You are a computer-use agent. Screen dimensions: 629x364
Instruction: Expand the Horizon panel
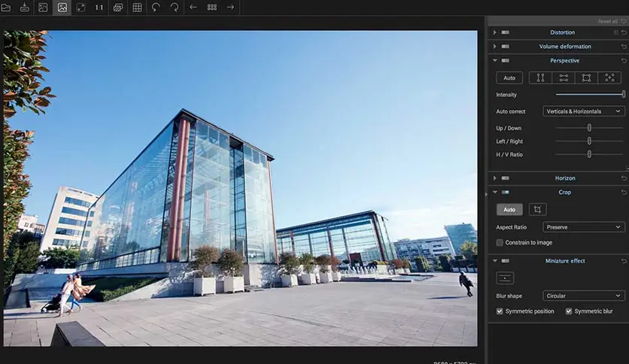click(494, 178)
